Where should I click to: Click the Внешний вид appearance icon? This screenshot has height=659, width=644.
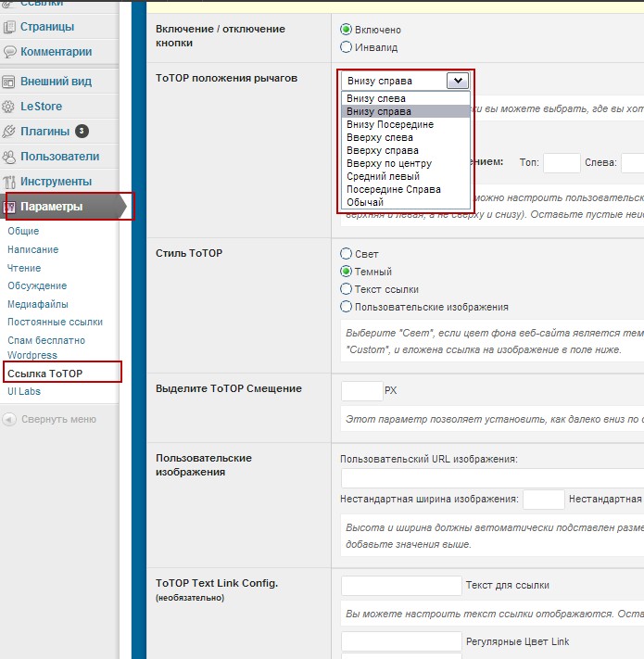pyautogui.click(x=9, y=82)
